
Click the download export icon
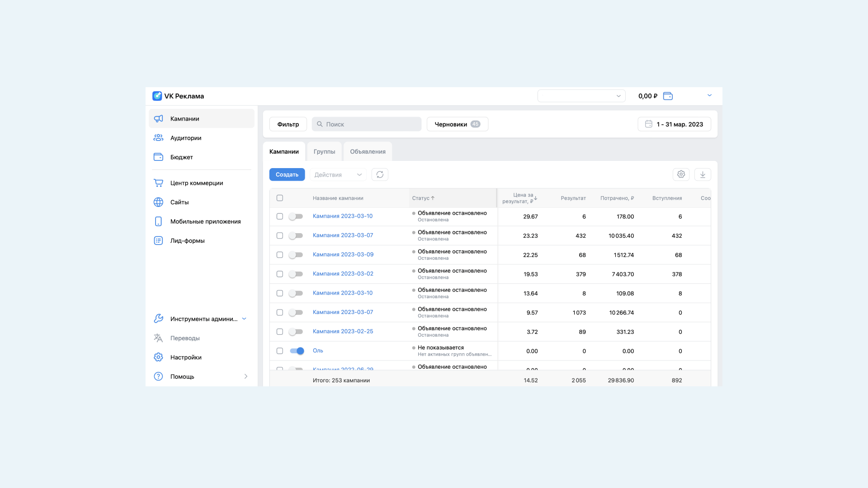(x=703, y=174)
